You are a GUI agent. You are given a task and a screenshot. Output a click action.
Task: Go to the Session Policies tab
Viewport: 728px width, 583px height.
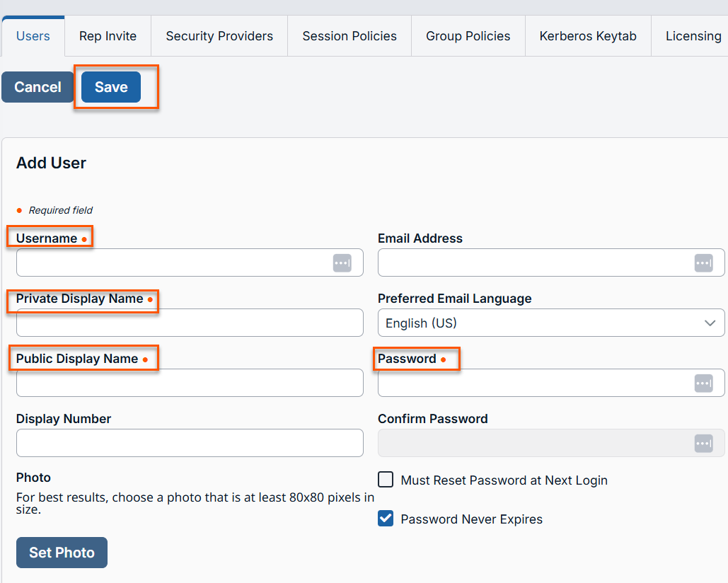349,36
